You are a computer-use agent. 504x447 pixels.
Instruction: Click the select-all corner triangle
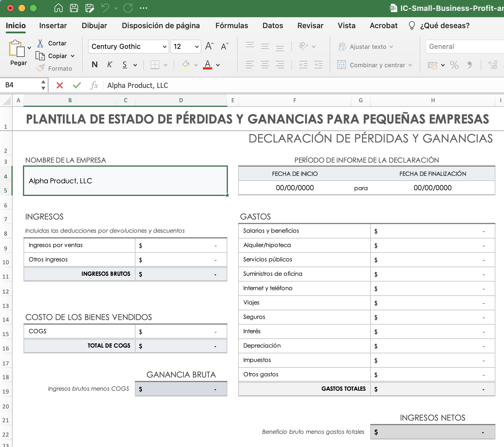point(6,101)
